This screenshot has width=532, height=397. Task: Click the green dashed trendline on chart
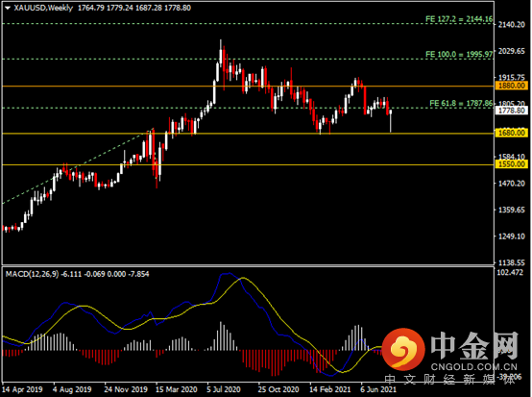point(78,165)
